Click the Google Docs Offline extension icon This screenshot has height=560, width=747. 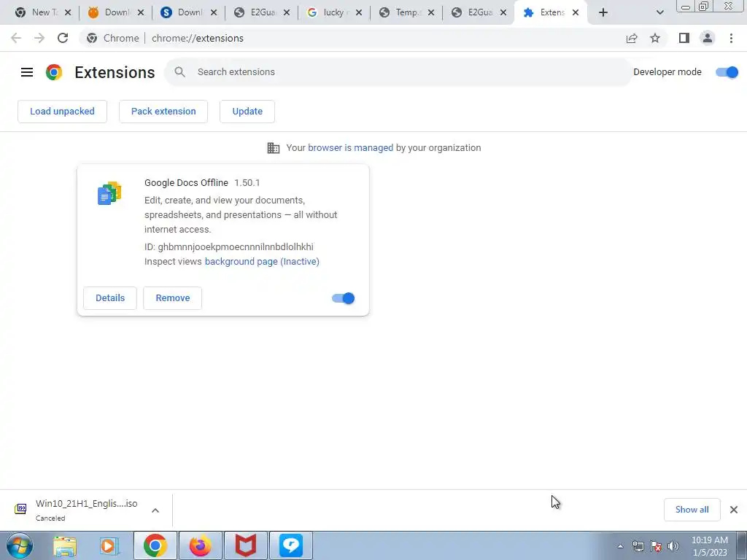(x=109, y=192)
